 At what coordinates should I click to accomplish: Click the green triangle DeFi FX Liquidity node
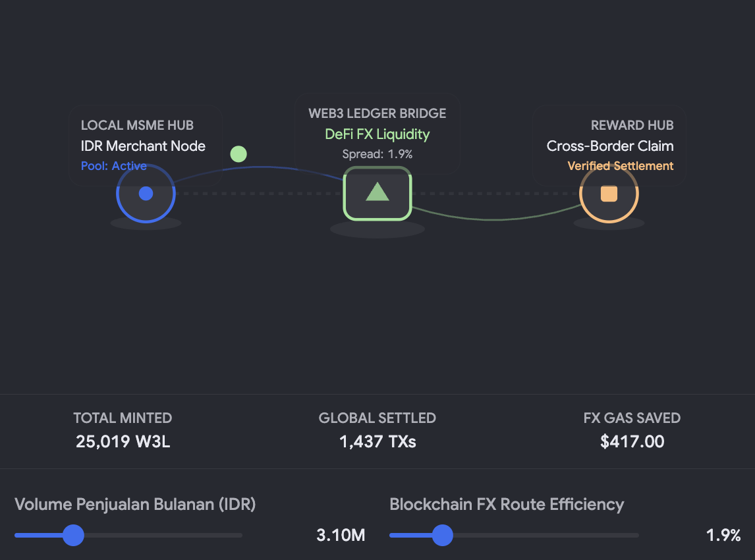[x=377, y=193]
